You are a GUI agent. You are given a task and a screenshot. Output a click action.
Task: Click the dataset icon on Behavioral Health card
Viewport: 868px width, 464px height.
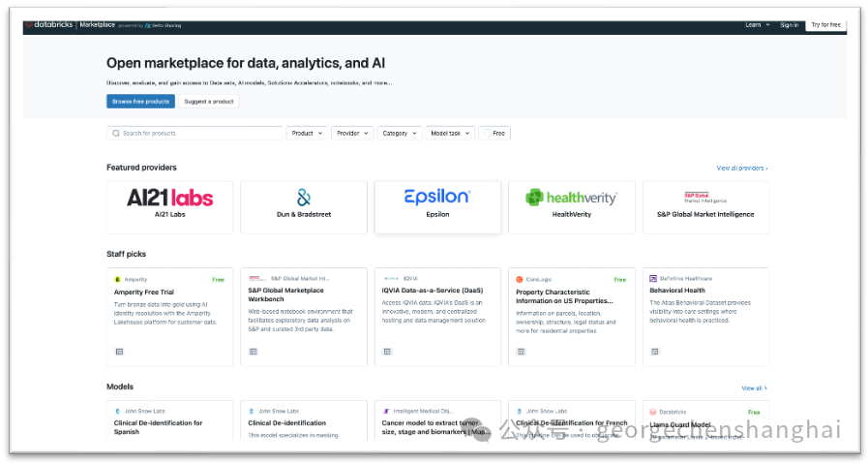click(654, 352)
